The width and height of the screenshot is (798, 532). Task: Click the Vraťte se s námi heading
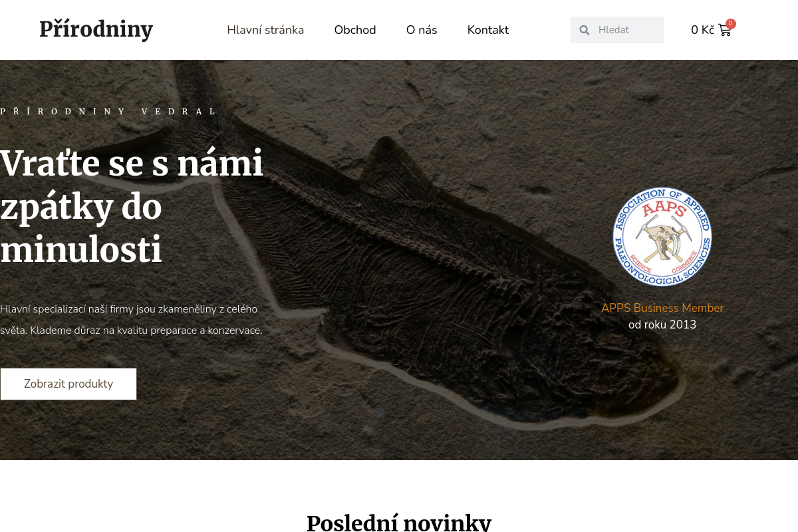click(132, 207)
